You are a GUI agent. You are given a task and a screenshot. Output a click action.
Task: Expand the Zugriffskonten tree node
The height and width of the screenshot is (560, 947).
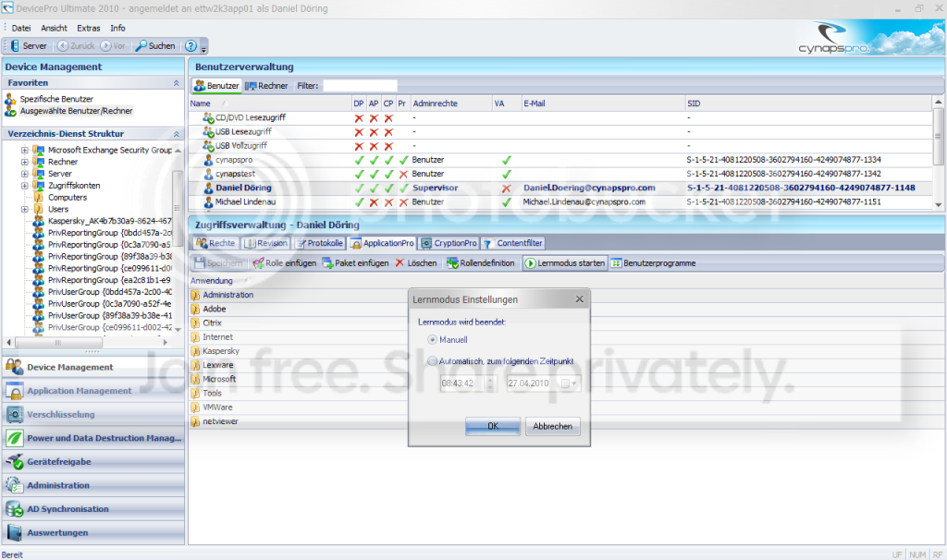tap(25, 185)
